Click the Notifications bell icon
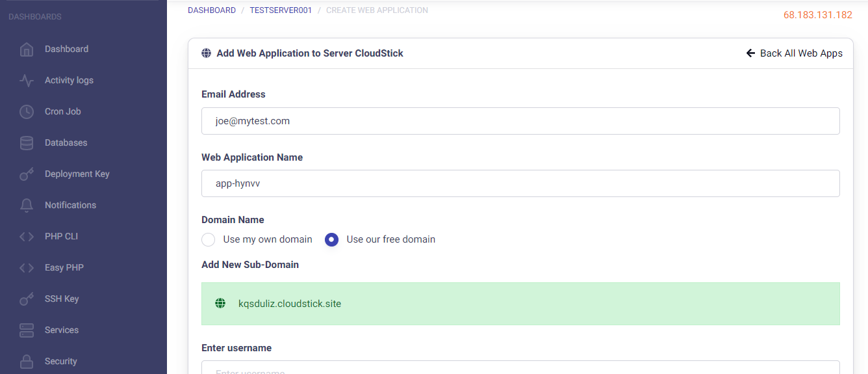 (27, 206)
